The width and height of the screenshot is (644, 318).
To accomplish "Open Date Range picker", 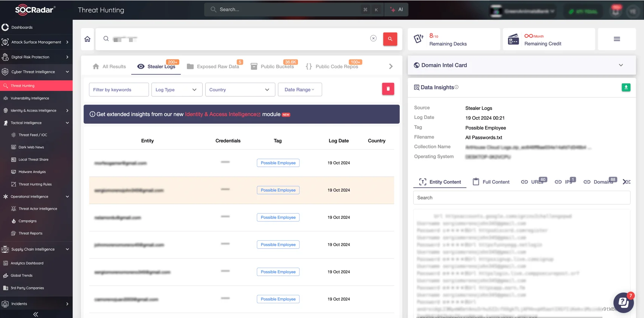I will (x=300, y=90).
